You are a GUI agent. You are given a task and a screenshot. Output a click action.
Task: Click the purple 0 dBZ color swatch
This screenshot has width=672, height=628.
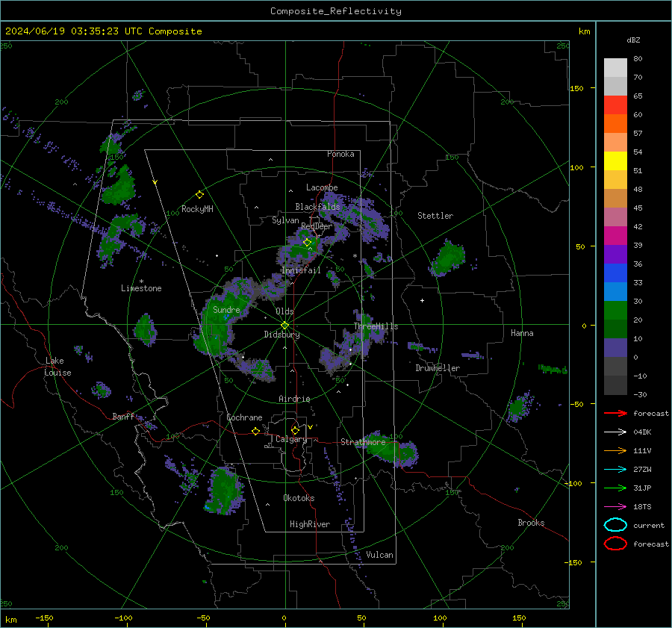point(615,348)
